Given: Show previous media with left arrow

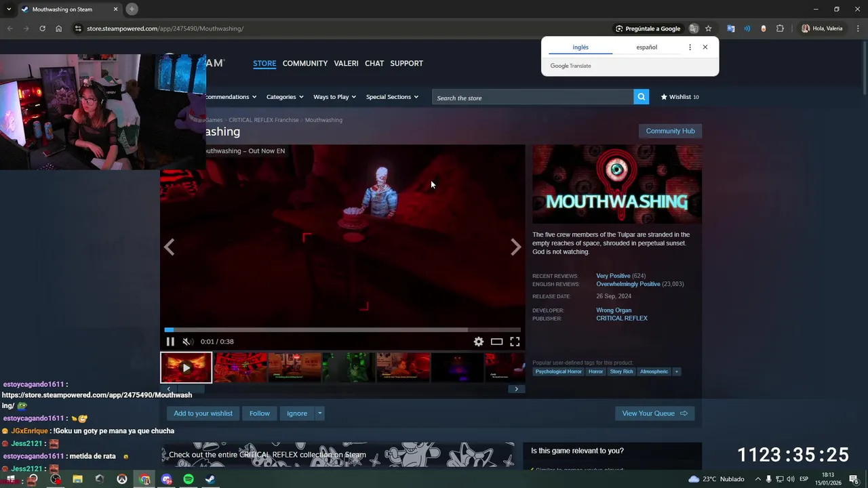Looking at the screenshot, I should [169, 247].
